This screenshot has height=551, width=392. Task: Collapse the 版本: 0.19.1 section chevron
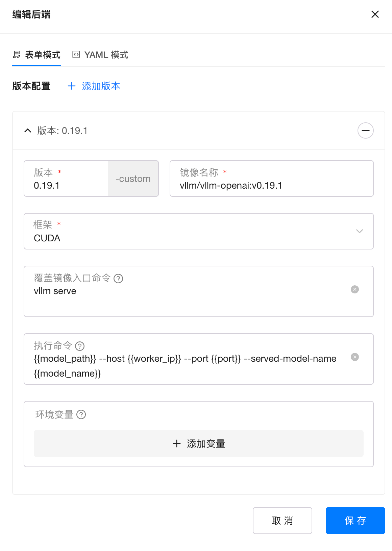[28, 131]
